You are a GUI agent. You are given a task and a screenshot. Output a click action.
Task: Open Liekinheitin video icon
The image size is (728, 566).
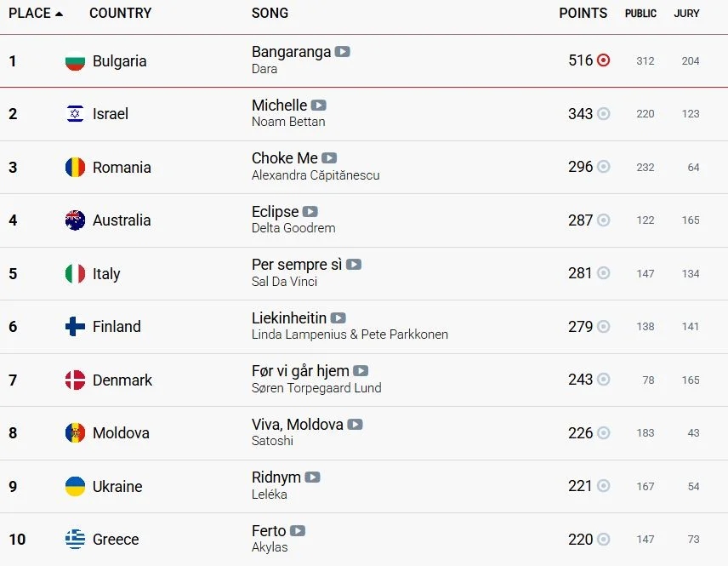click(x=338, y=317)
